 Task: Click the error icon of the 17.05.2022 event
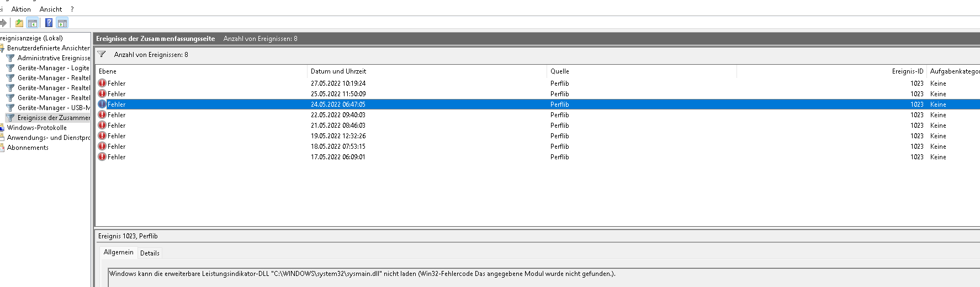[x=102, y=156]
